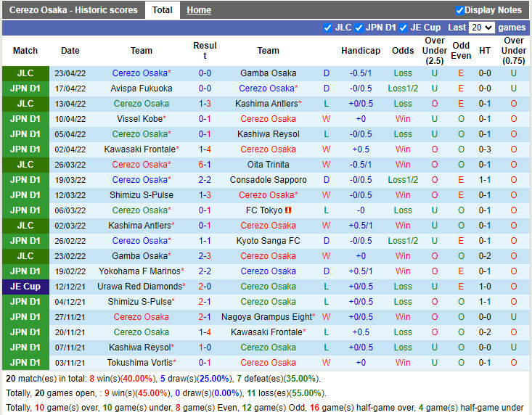The height and width of the screenshot is (415, 532).
Task: Open Kawasaki Frontale in the 20/11/21 row
Action: pos(268,332)
